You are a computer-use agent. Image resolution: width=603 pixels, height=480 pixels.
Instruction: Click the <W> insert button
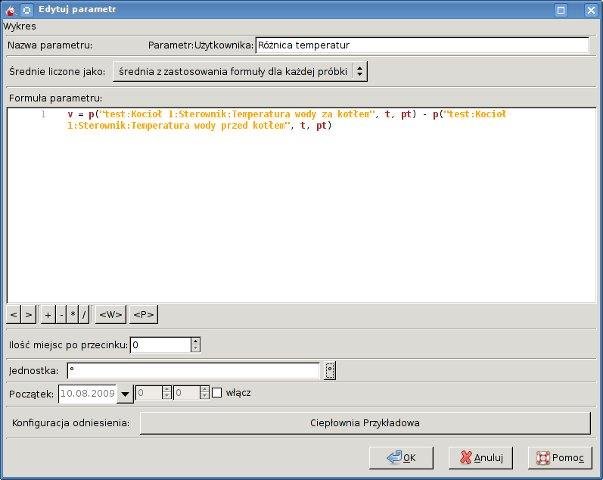click(x=110, y=315)
